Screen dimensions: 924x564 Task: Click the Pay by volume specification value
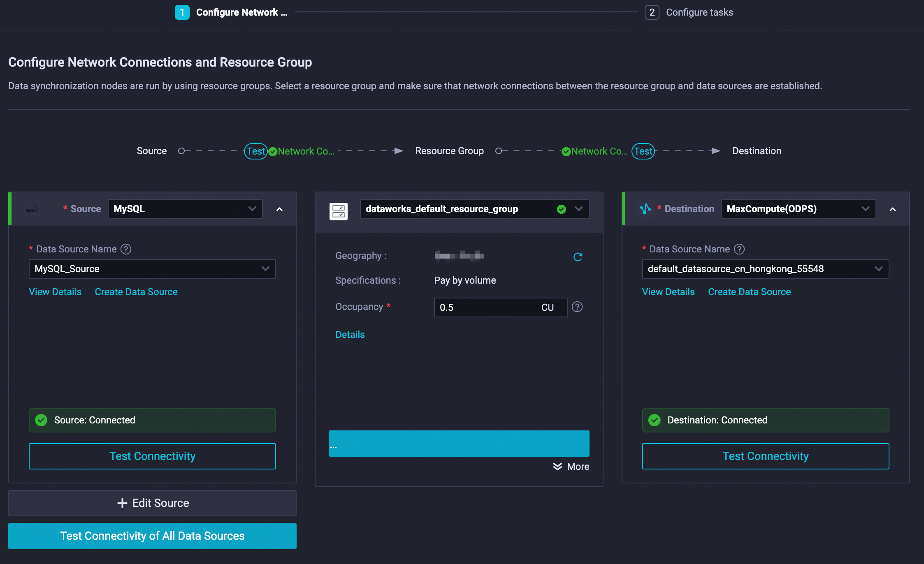click(x=465, y=280)
